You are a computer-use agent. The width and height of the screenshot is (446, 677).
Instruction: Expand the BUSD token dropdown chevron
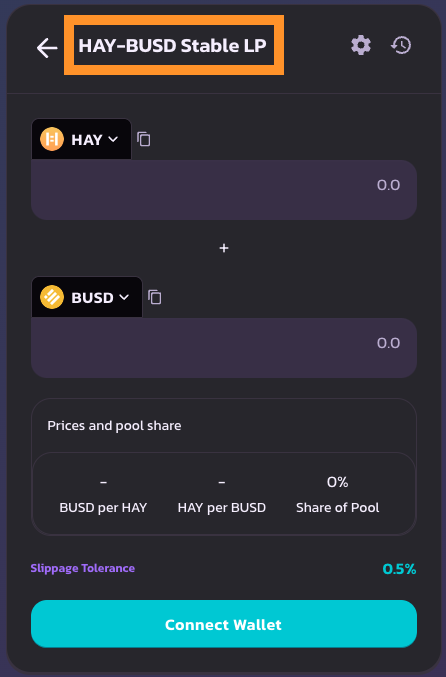pyautogui.click(x=124, y=297)
